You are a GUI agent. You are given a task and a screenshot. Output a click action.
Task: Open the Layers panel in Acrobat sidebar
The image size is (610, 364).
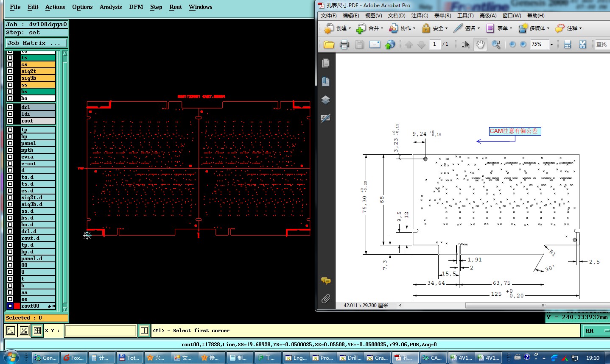(325, 100)
